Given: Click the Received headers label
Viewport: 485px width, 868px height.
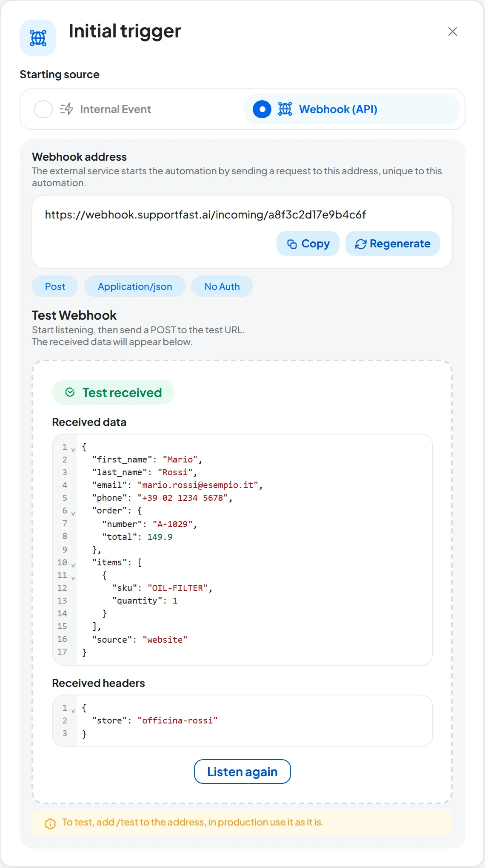Looking at the screenshot, I should pyautogui.click(x=98, y=683).
